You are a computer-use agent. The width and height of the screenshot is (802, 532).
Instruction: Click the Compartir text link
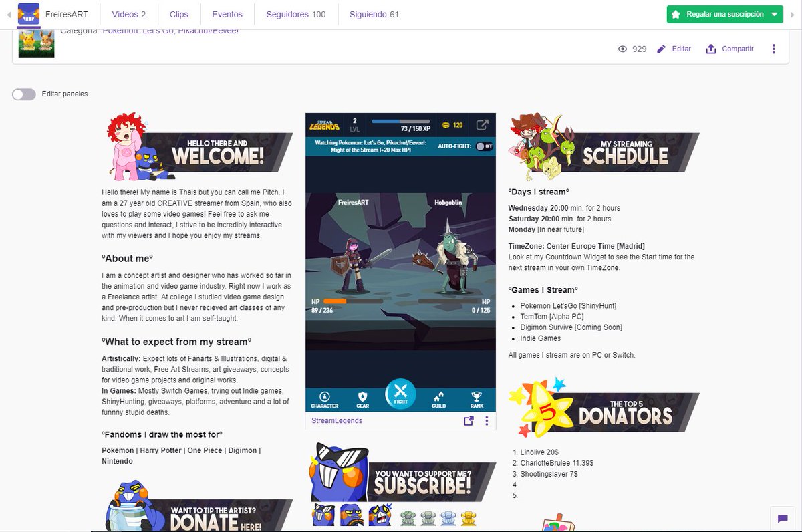click(738, 49)
